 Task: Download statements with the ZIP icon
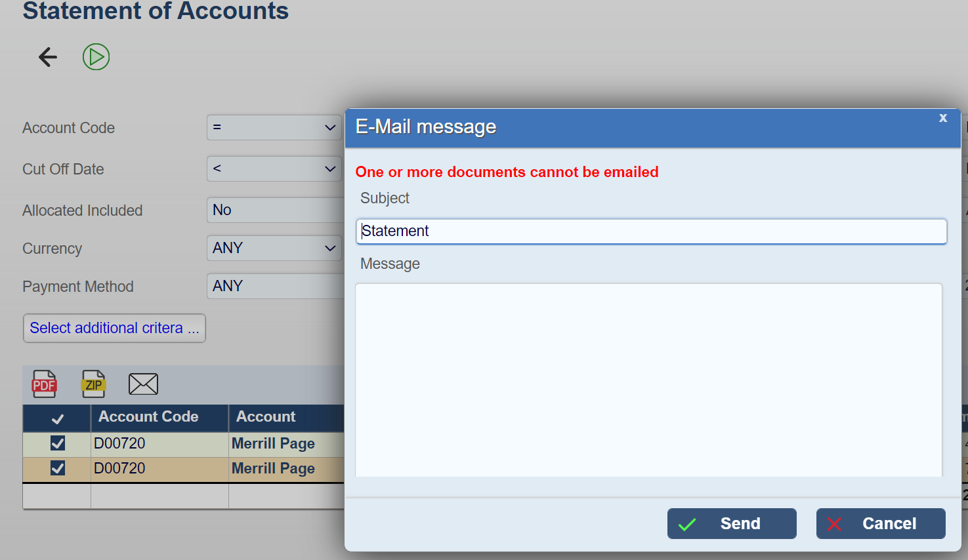(x=93, y=384)
